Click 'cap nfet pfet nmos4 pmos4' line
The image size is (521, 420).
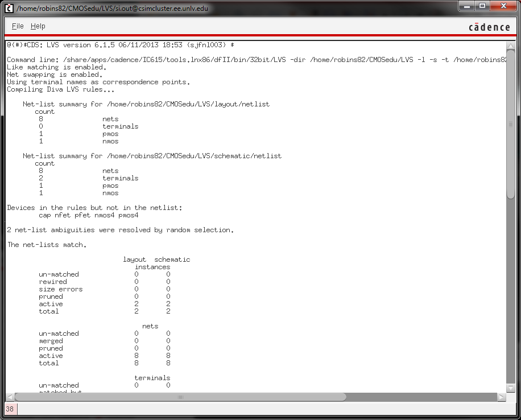pos(88,215)
